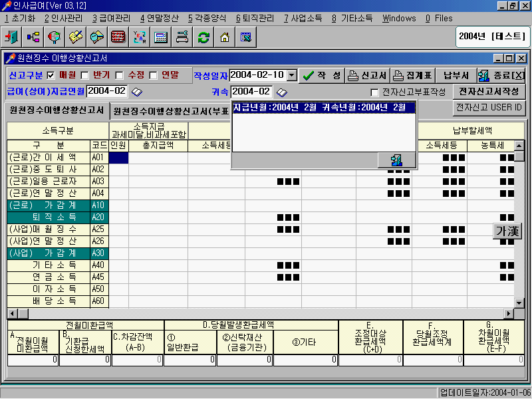Click the home toolbar icon
The height and width of the screenshot is (399, 532).
click(x=225, y=37)
